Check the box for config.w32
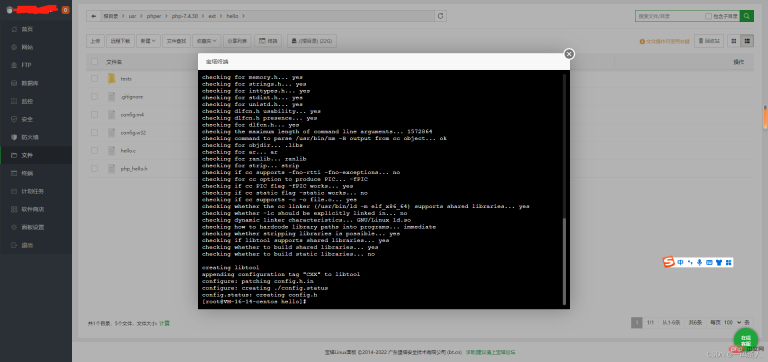Screen dimensions: 768x362 pos(95,132)
